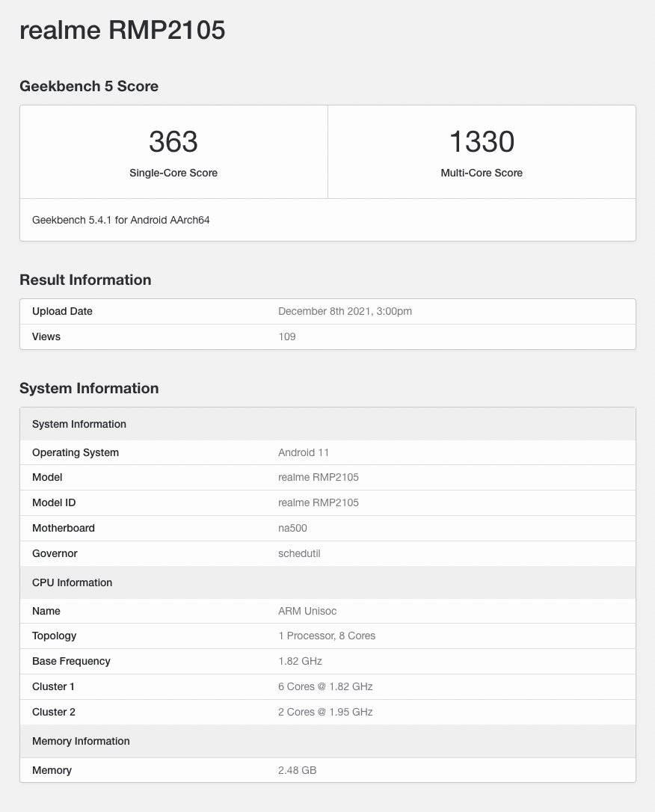Select the Governor schedutil entry
Viewport: 655px width, 812px height.
tap(299, 553)
